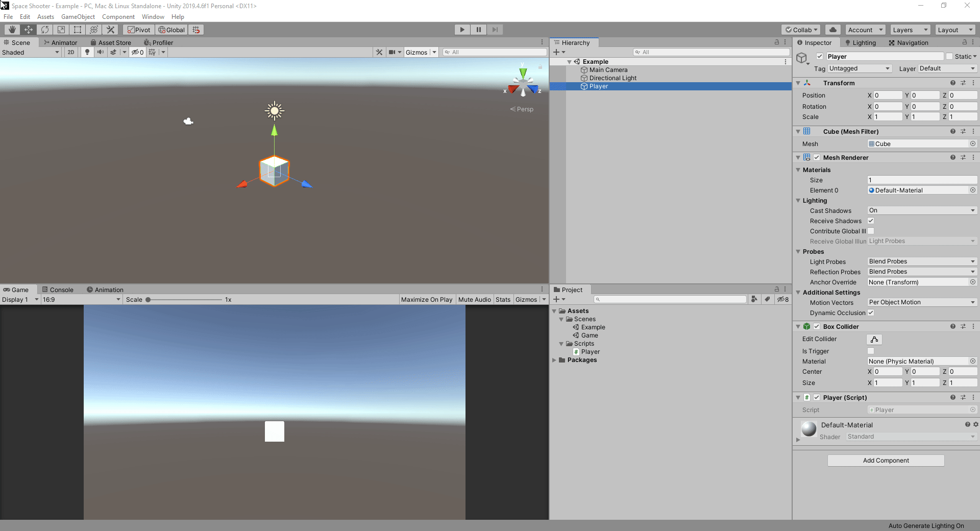Switch to the Animator tab
The image size is (980, 531).
pos(60,42)
